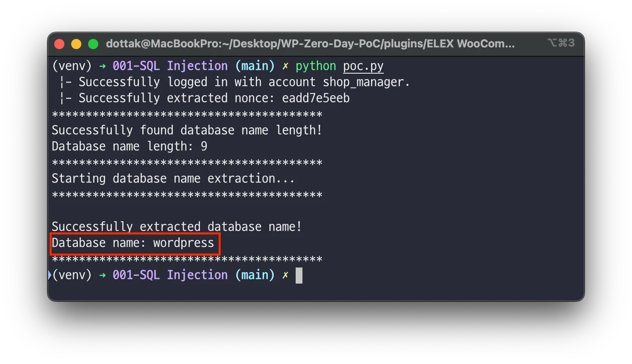
Task: Click '(main)' branch label in bottom prompt
Action: (255, 275)
